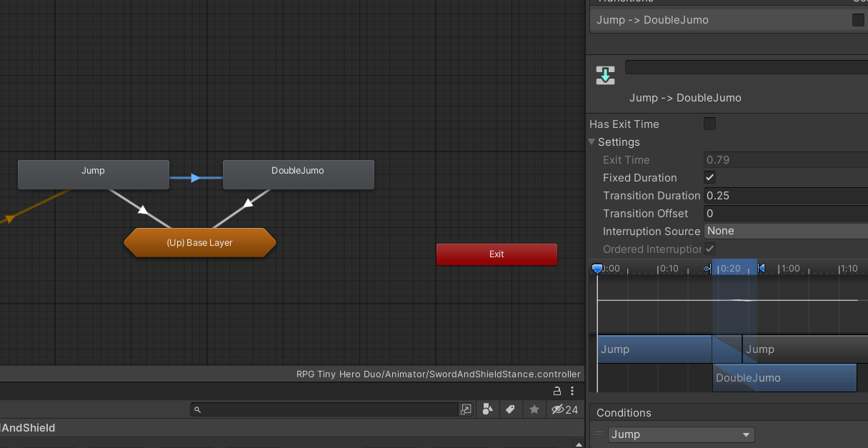Open the Interruption Source dropdown
Screen dimensions: 868x448
[x=786, y=231]
